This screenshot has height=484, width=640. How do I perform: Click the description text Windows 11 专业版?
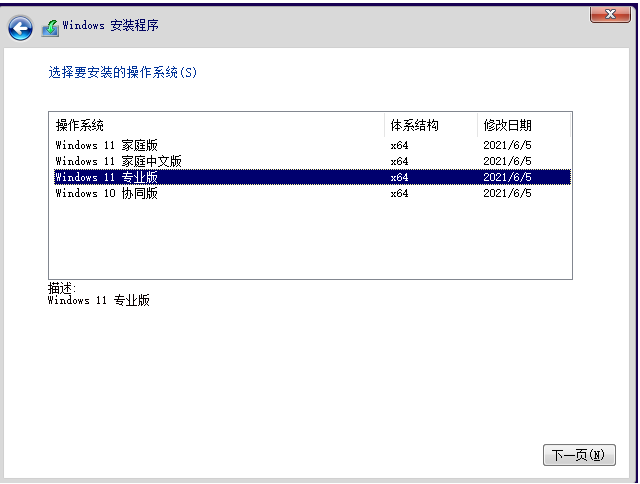99,300
